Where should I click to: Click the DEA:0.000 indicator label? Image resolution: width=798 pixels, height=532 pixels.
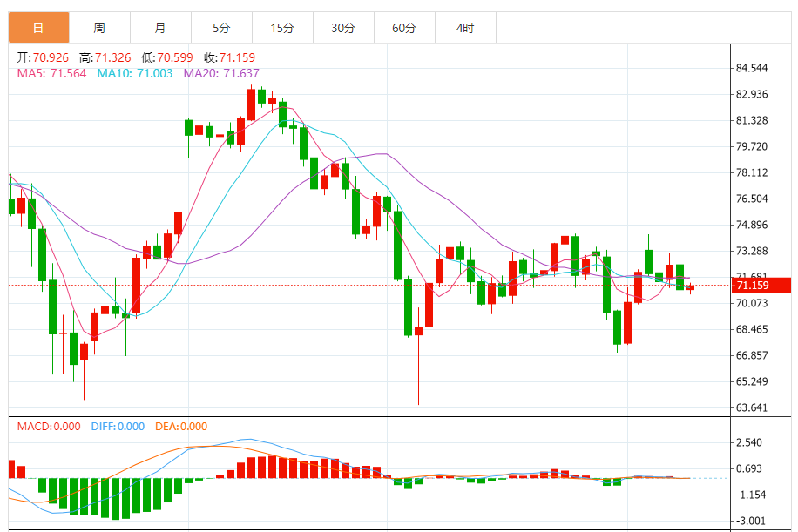point(181,427)
